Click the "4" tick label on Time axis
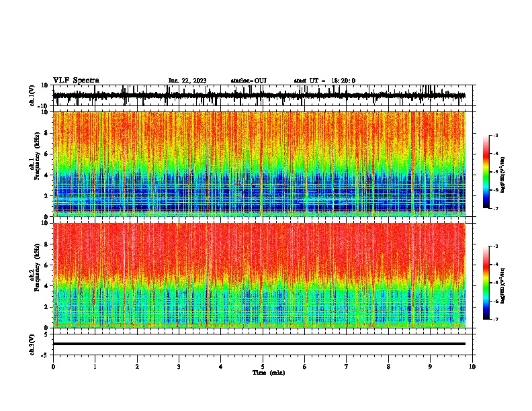 (221, 367)
